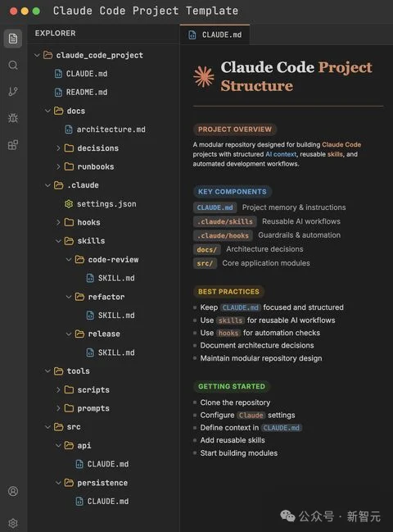393x532 pixels.
Task: Click the .claude/skills code tag
Action: pyautogui.click(x=225, y=221)
